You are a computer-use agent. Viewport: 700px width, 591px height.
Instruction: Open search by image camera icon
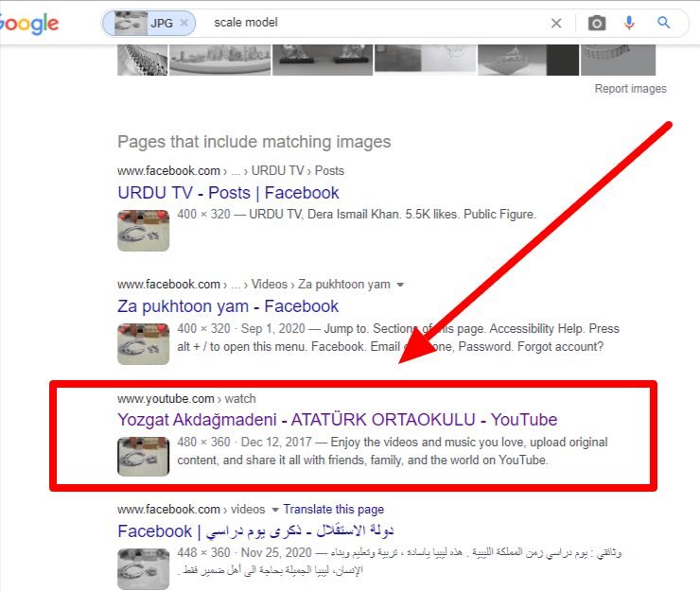click(596, 24)
